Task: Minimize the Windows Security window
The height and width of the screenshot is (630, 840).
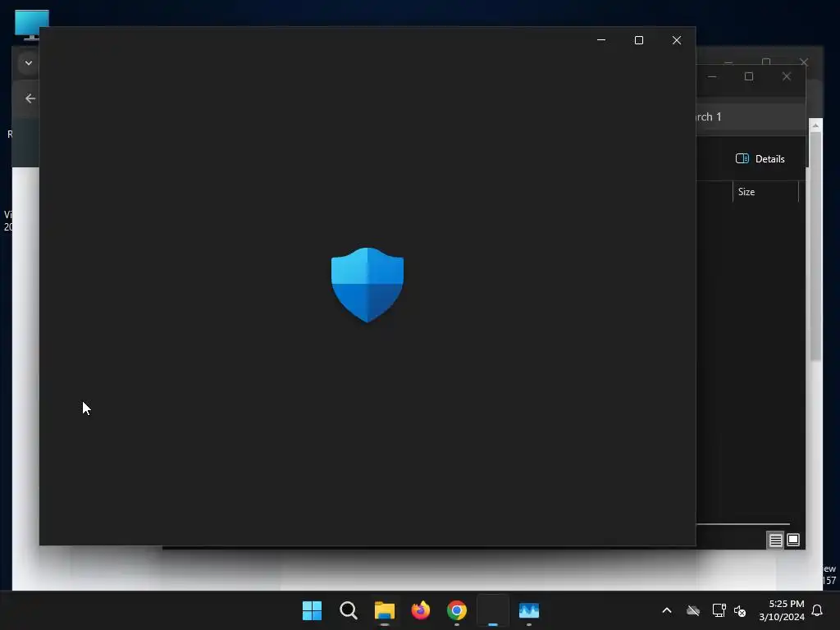Action: (601, 40)
